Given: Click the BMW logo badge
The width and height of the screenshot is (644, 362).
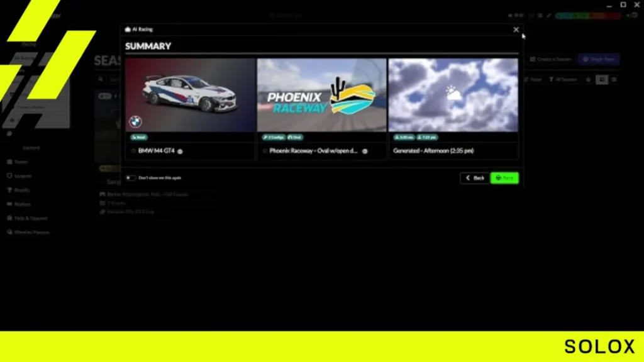Looking at the screenshot, I should click(x=136, y=121).
